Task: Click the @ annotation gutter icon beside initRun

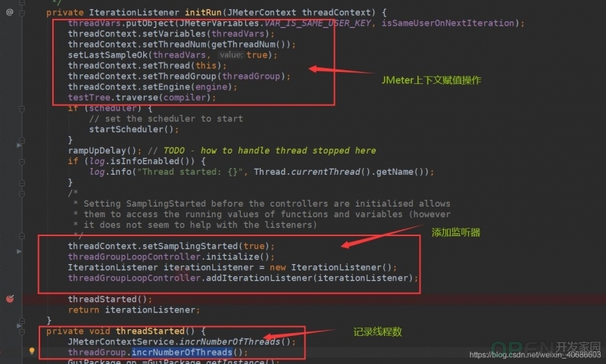Action: pyautogui.click(x=10, y=12)
